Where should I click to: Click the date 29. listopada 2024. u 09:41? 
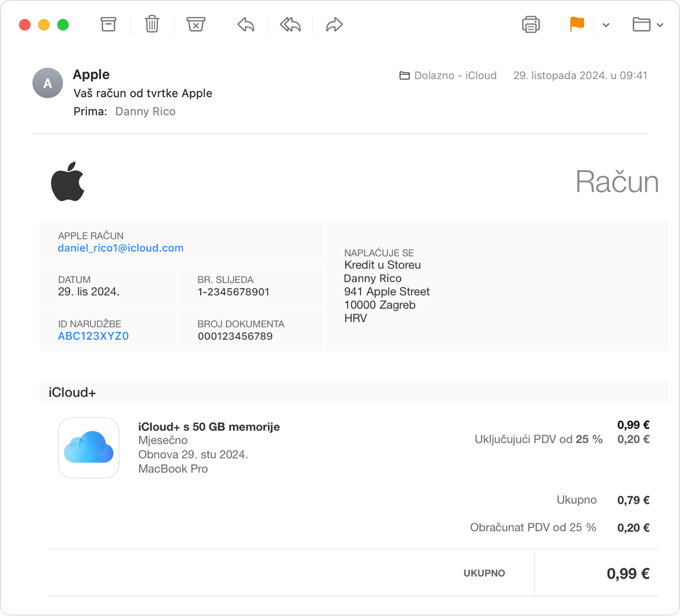pos(580,75)
